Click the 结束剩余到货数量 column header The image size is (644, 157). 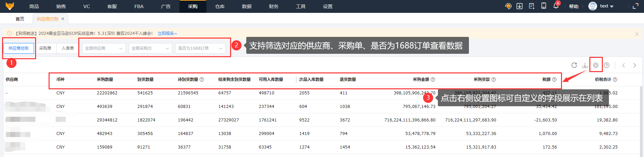(234, 80)
